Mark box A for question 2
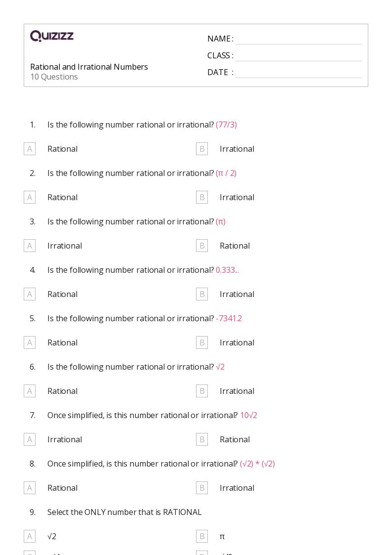 point(30,197)
